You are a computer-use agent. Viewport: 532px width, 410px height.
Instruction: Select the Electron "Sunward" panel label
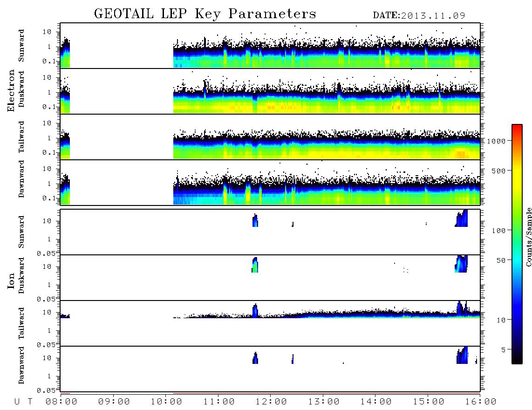click(21, 46)
